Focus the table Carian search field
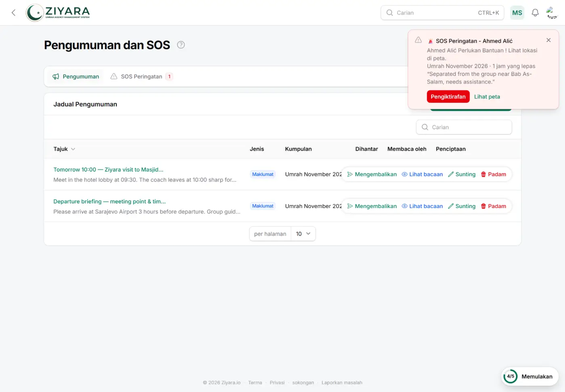This screenshot has width=565, height=392. (x=464, y=127)
